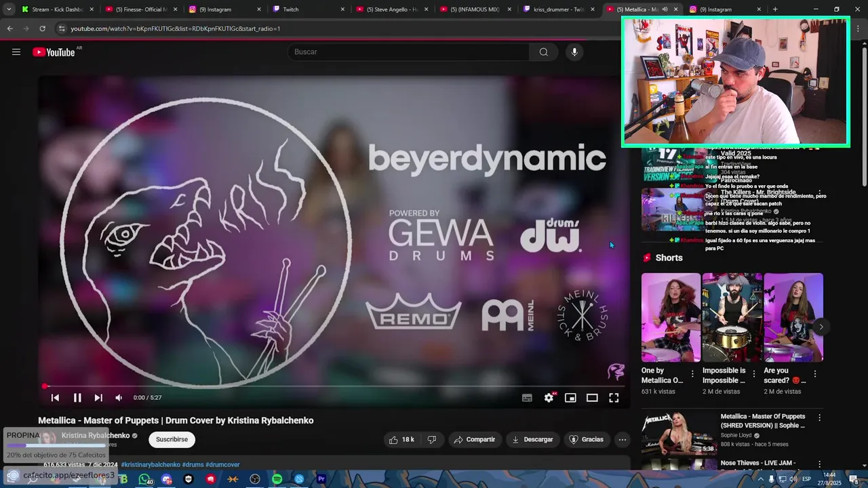Open WhatsApp from the taskbar

point(144,479)
